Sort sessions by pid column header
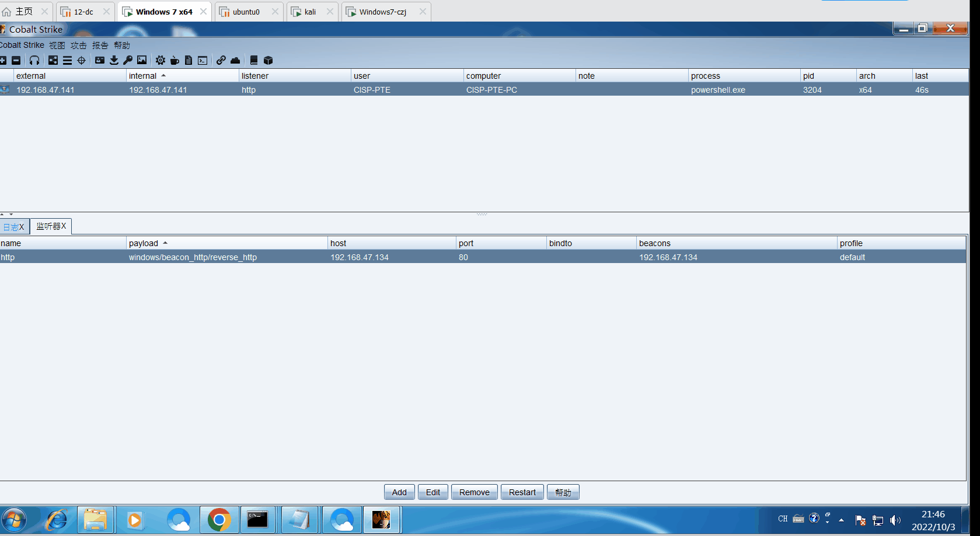 828,76
